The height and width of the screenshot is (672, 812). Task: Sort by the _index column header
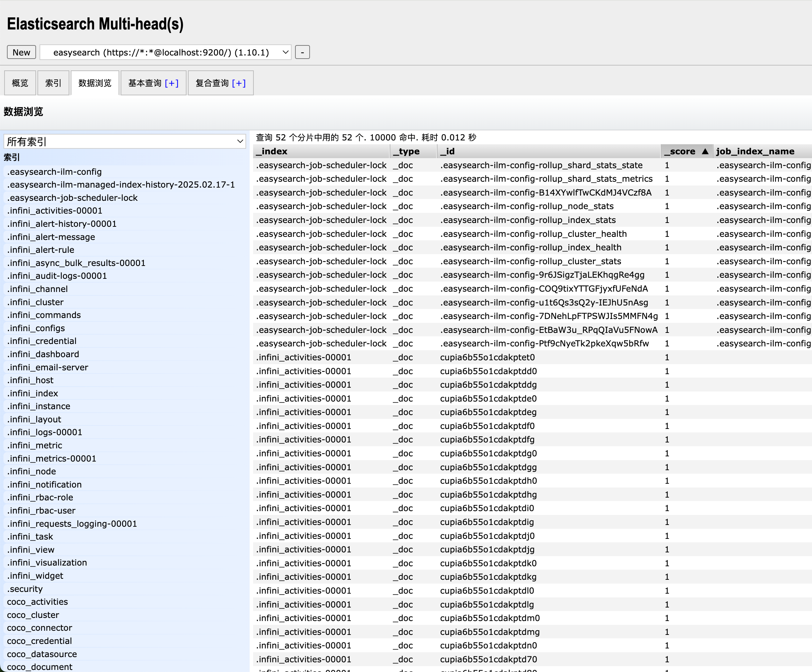(321, 151)
